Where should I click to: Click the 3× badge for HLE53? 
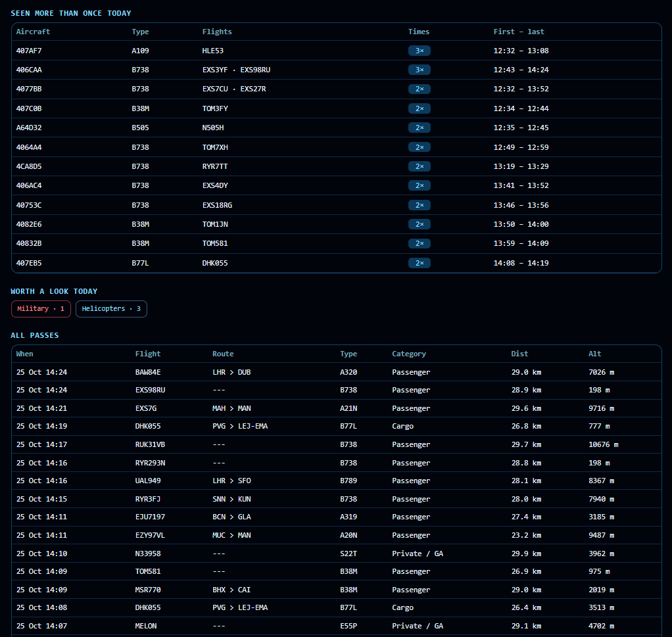(x=419, y=51)
